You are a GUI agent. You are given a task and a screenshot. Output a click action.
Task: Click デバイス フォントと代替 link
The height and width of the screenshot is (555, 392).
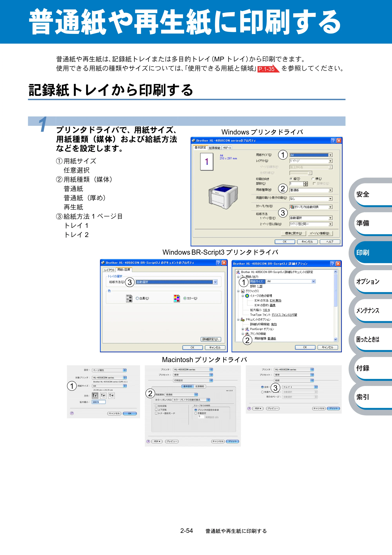(x=284, y=315)
